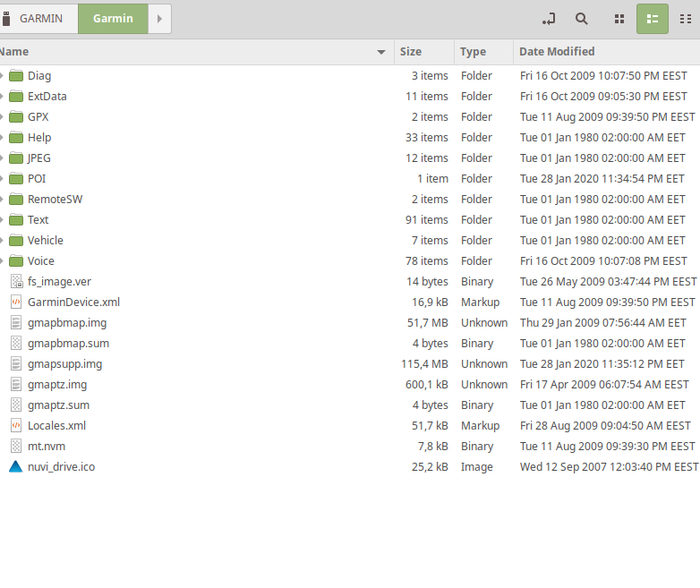Image resolution: width=700 pixels, height=588 pixels.
Task: Select the file name nuvi_drive.ico
Action: 61,467
